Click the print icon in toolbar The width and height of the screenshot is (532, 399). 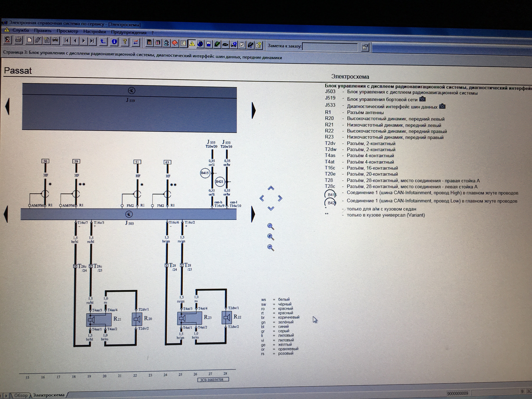(18, 40)
